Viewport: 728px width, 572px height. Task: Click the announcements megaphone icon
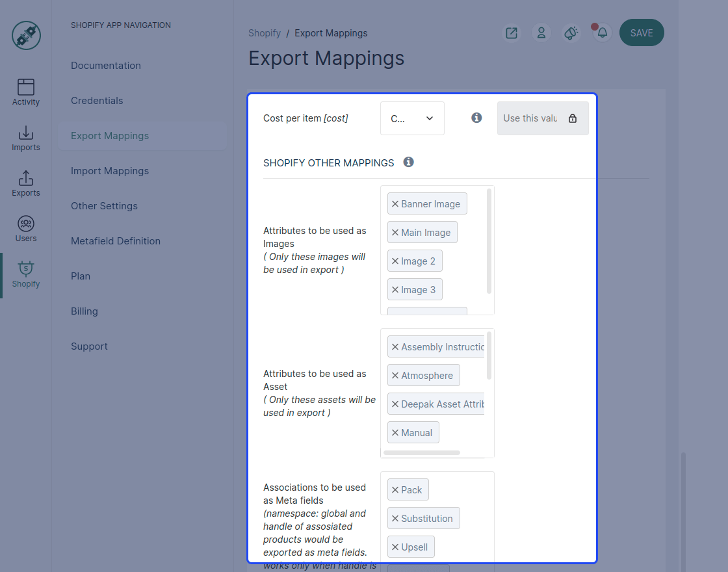click(x=571, y=33)
